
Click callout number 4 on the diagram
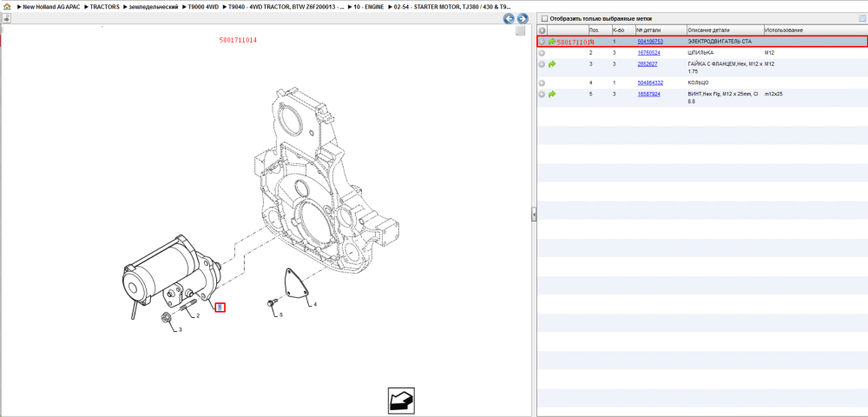(315, 305)
